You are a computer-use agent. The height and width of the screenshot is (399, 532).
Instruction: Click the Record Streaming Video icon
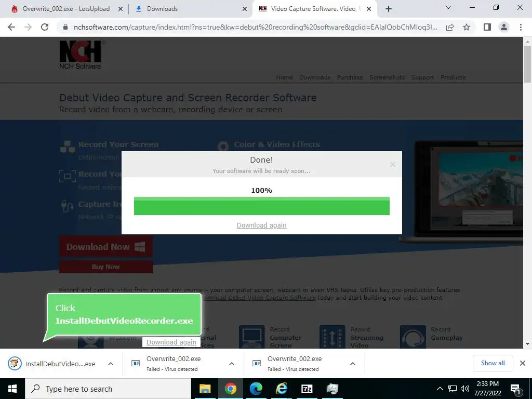click(x=332, y=337)
